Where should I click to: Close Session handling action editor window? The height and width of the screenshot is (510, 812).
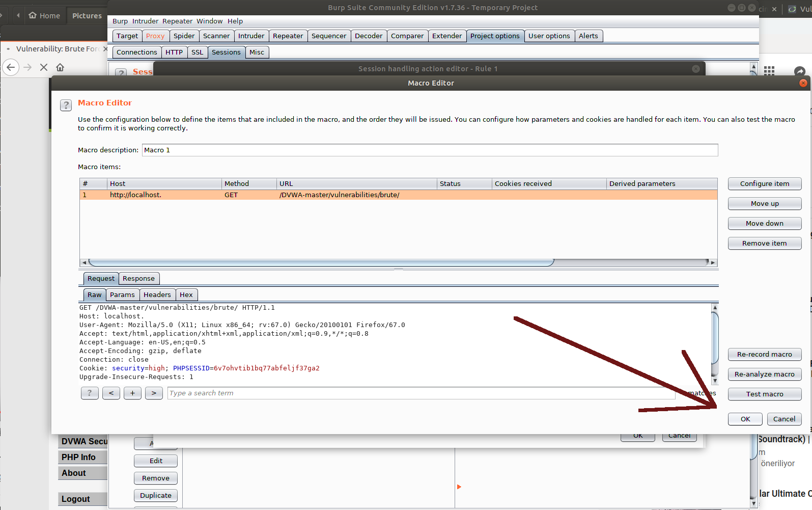pyautogui.click(x=696, y=69)
